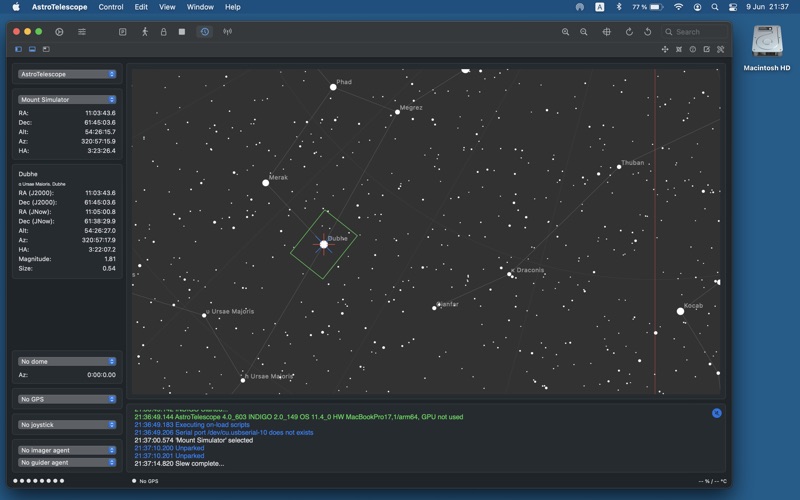The height and width of the screenshot is (500, 800).
Task: Click the RA (JNow) value 11:05:00.8
Action: coord(100,212)
